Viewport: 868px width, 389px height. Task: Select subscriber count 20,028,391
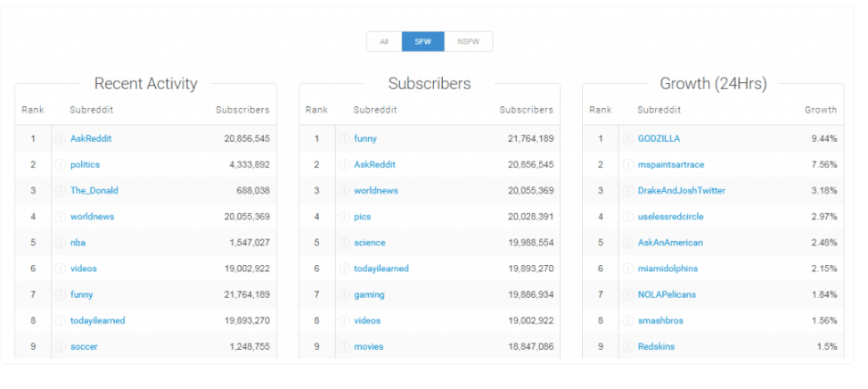pyautogui.click(x=531, y=217)
